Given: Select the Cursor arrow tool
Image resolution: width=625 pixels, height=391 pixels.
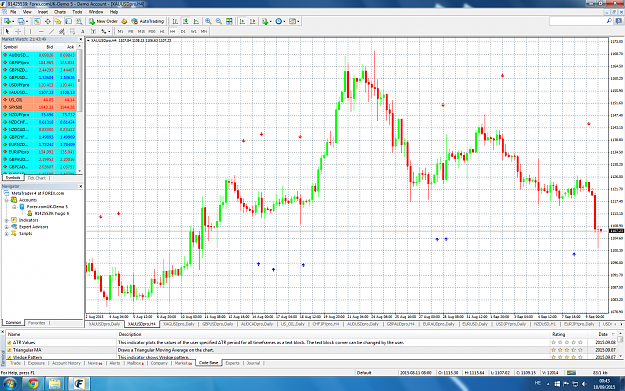Looking at the screenshot, I should pyautogui.click(x=7, y=31).
